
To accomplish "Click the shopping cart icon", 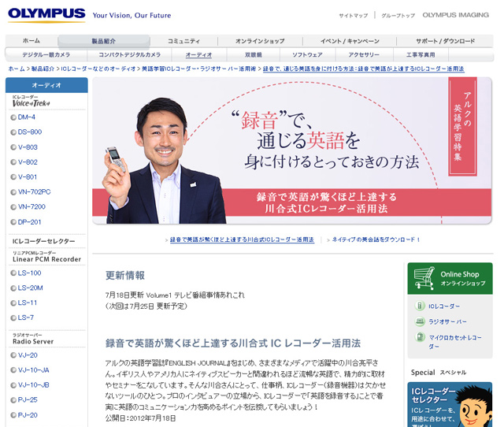I will coord(424,278).
